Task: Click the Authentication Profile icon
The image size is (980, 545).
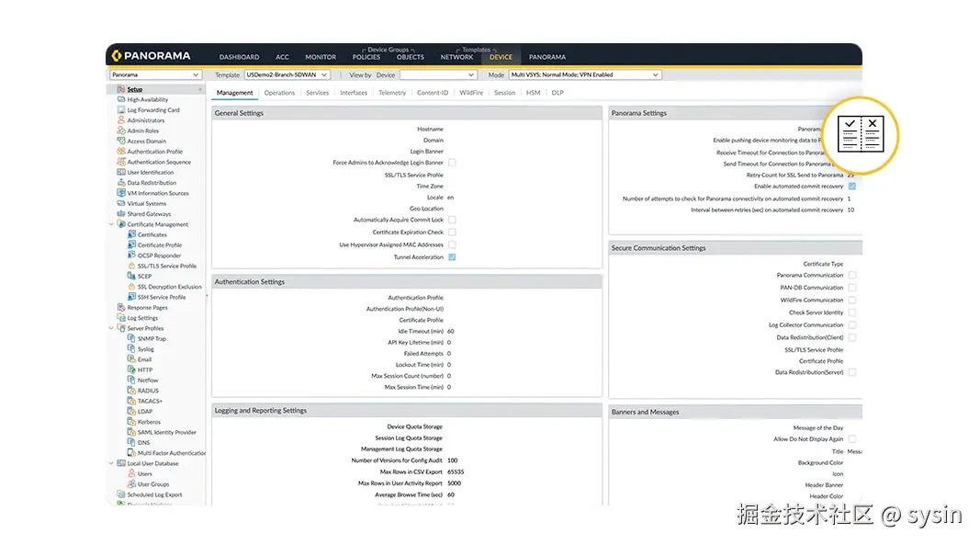Action: pos(121,152)
